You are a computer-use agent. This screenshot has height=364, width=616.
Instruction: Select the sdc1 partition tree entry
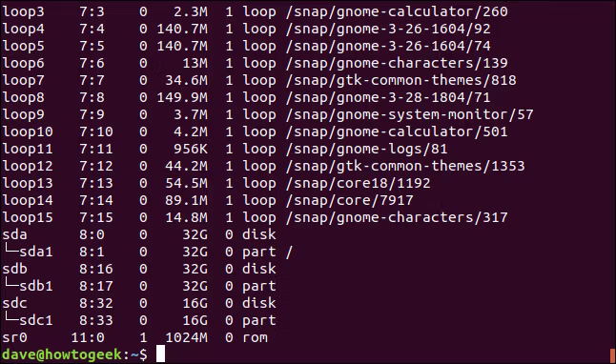click(28, 320)
